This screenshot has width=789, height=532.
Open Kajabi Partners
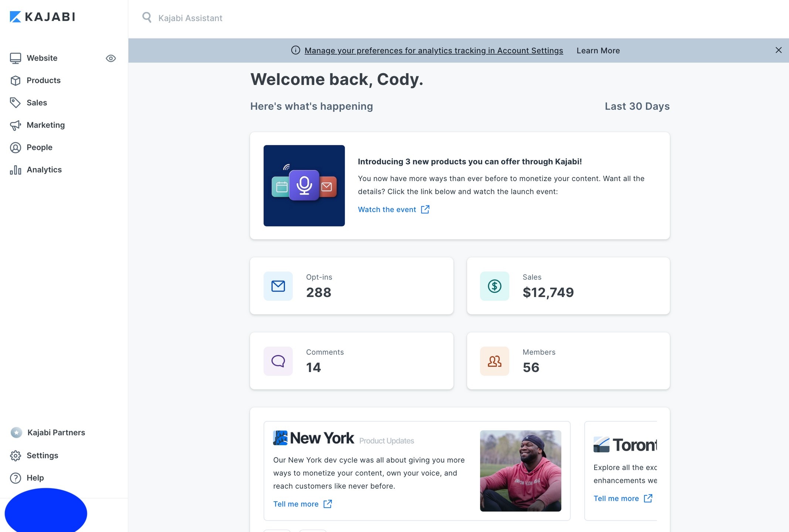pos(56,433)
